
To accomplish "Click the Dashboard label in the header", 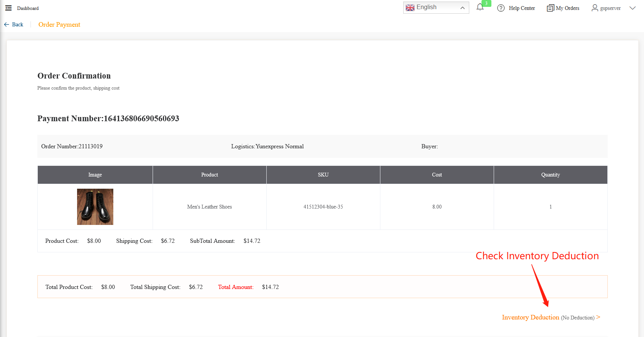I will [x=28, y=8].
